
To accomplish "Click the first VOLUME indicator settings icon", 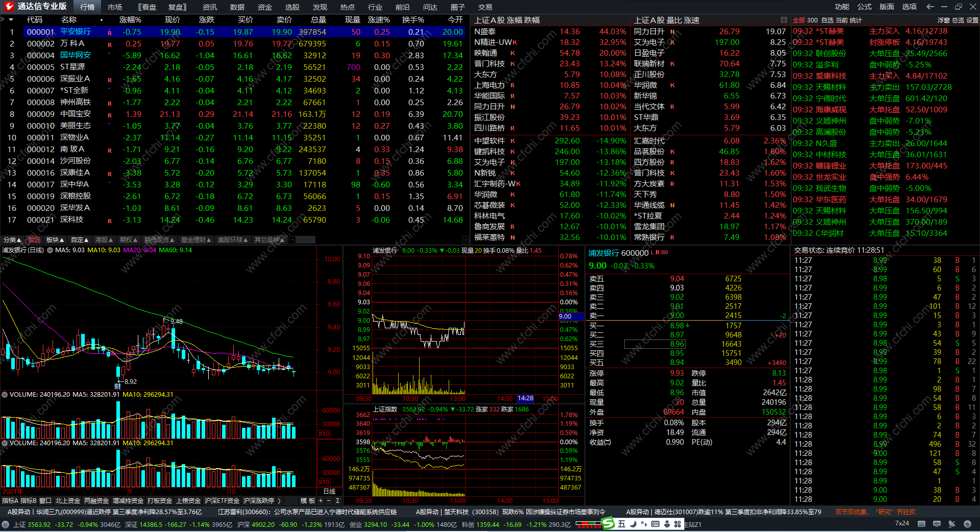I will 5,395.
